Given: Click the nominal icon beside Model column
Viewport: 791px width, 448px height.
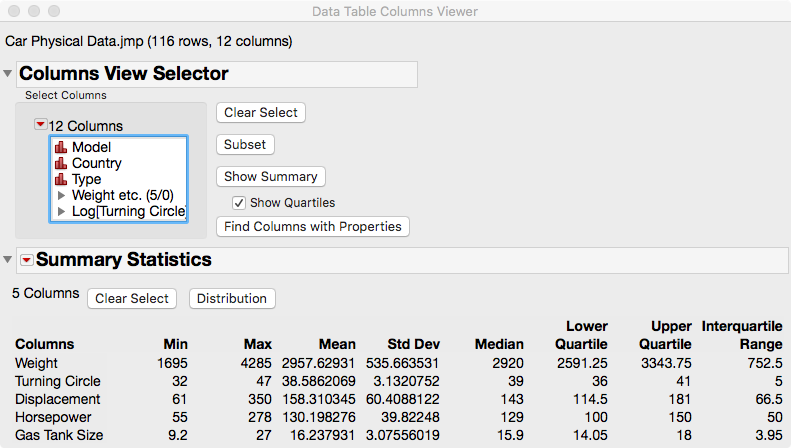Looking at the screenshot, I should tap(61, 147).
